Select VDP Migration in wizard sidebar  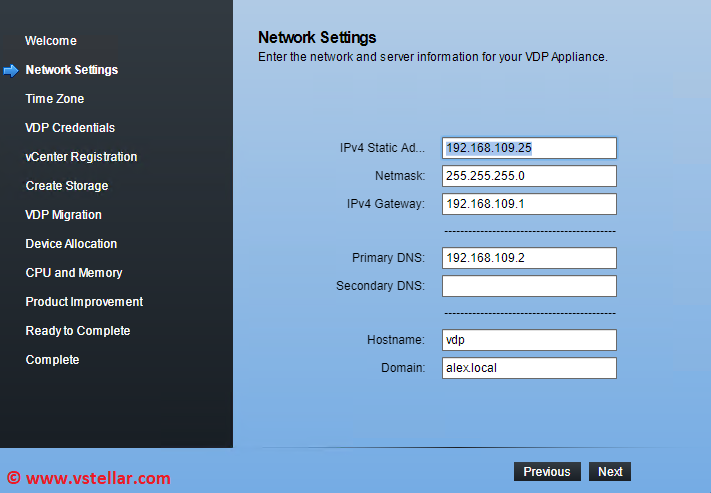(x=64, y=215)
